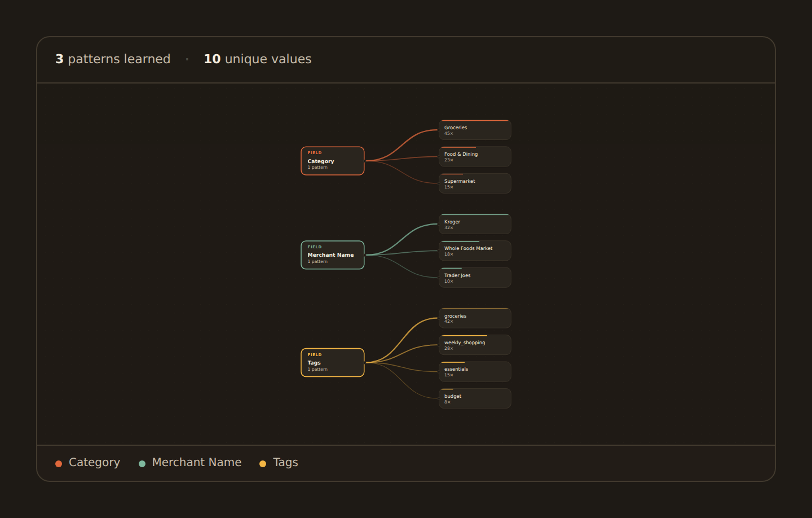The height and width of the screenshot is (518, 812).
Task: Click the Merchant Name legend label
Action: pos(197,462)
